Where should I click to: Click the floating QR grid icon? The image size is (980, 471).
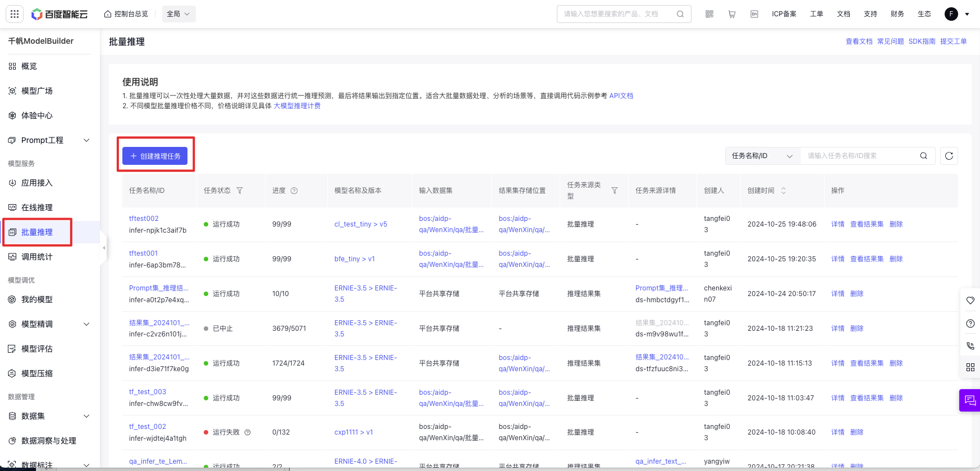click(x=970, y=367)
